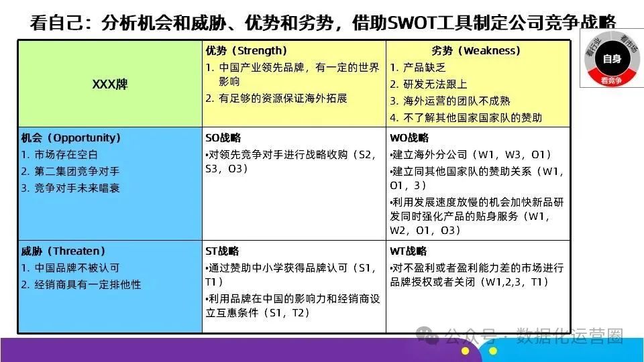Click bullet 建立同其他国家队的赞助关系
644x362 pixels.
pos(477,178)
